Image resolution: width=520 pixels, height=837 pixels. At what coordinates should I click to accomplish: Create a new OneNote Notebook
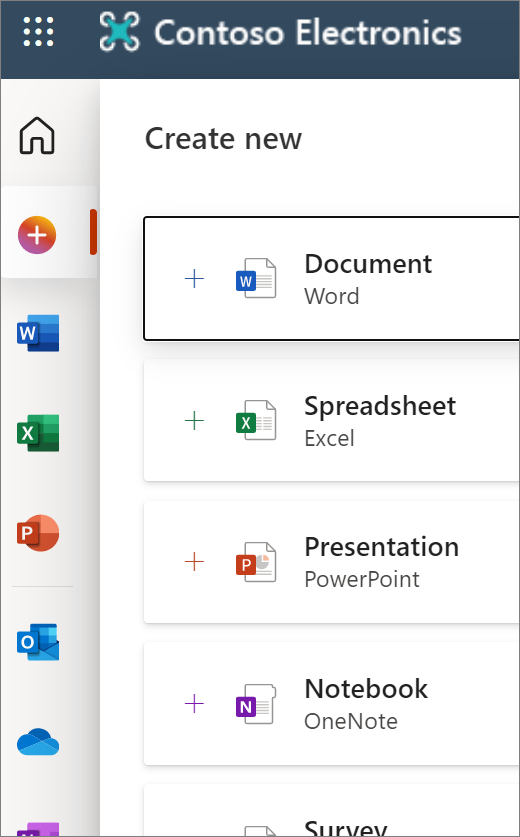click(332, 704)
